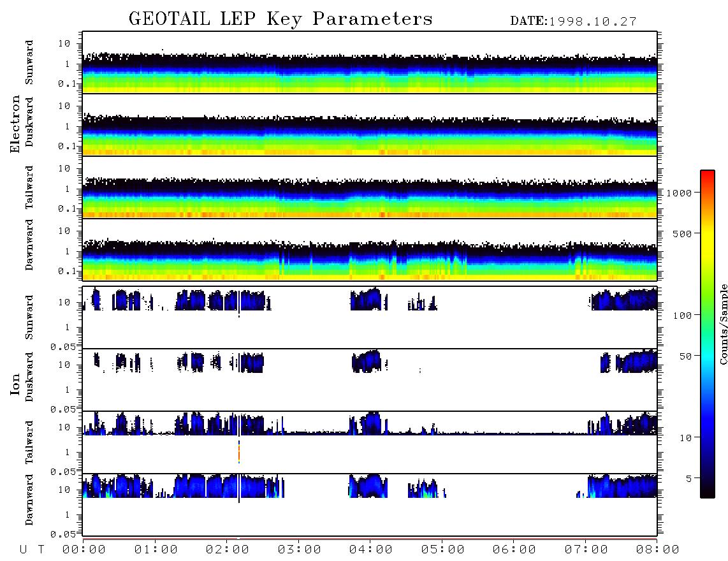The width and height of the screenshot is (728, 561).
Task: Click the Electron Dawnward spectrogram panel
Action: pyautogui.click(x=370, y=250)
